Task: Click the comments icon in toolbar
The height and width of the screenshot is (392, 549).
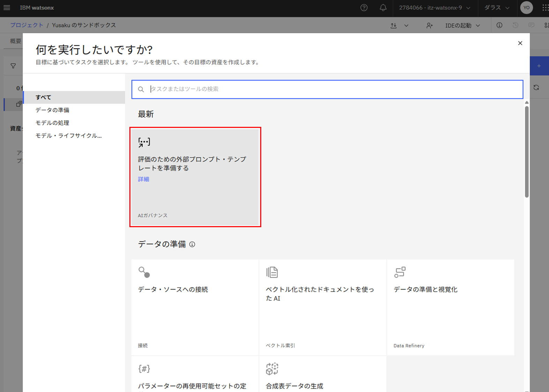Action: (x=531, y=25)
